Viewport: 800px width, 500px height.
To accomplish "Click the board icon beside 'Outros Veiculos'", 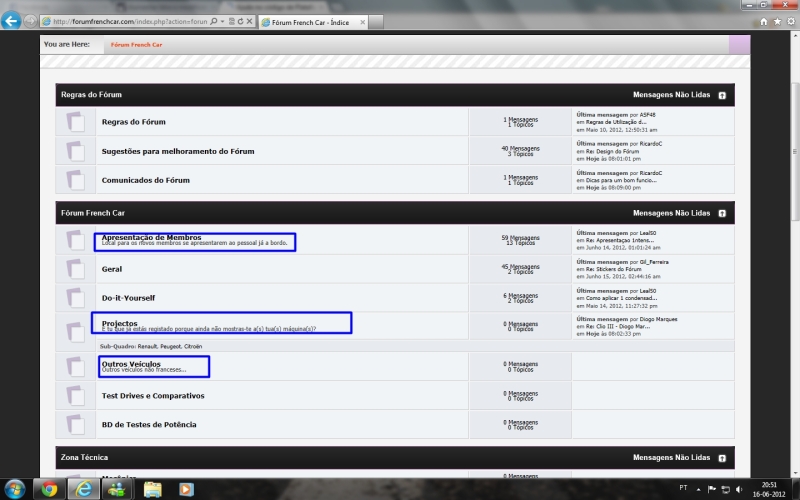I will [x=76, y=366].
